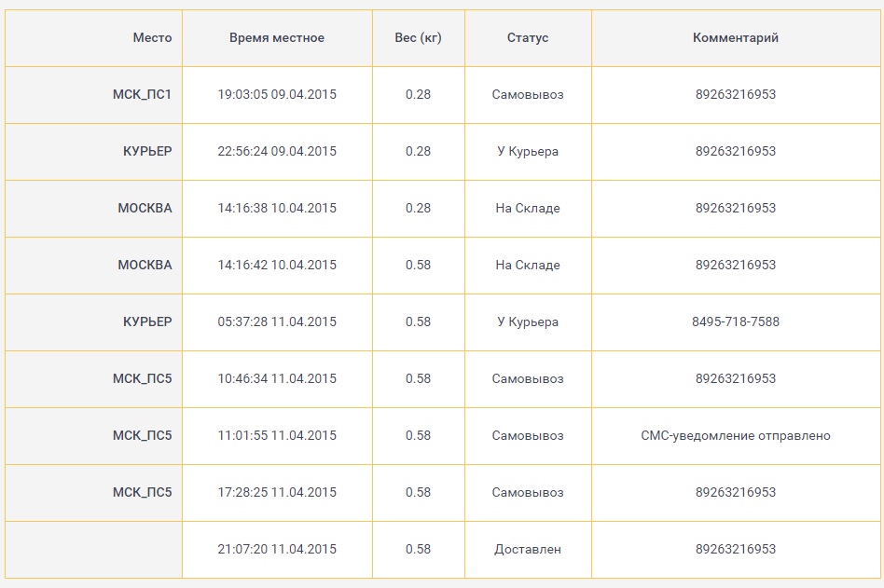Image resolution: width=884 pixels, height=588 pixels.
Task: Select the timestamp 05:37:28 11.04.2015
Action: [277, 322]
